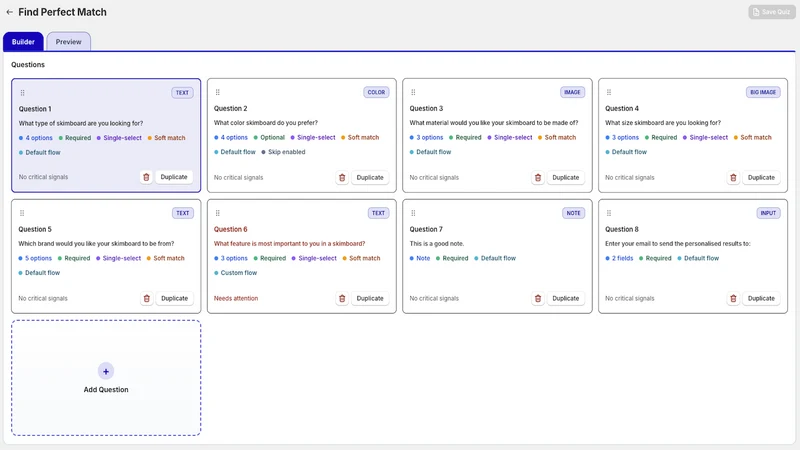Click the Custom flow tag on Question 6
The image size is (800, 450).
(x=235, y=273)
